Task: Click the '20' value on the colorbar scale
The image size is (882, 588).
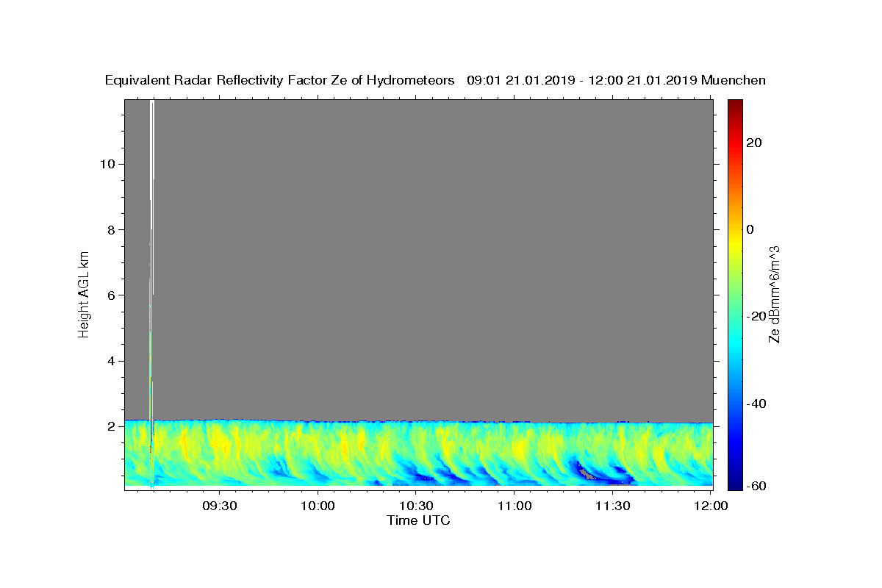Action: click(x=753, y=143)
